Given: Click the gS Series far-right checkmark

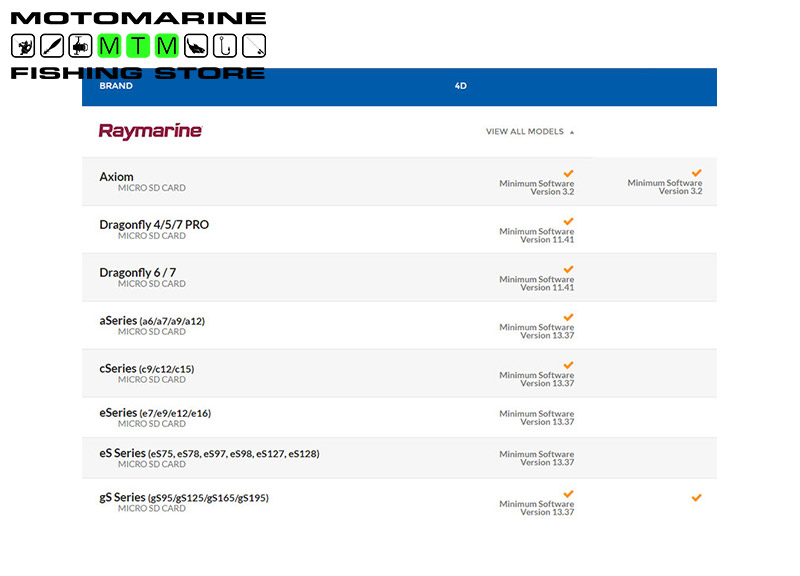Looking at the screenshot, I should point(696,497).
